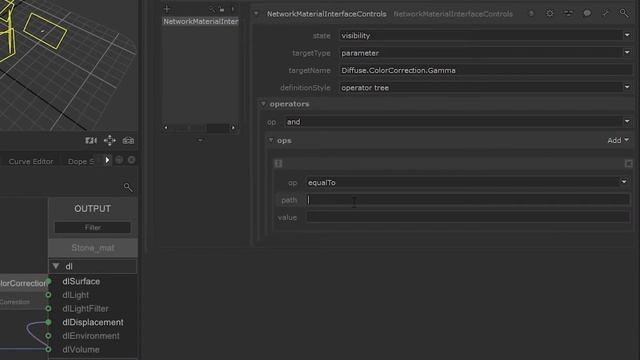Click the collapse handle below node list
640x360 pixels.
200,140
